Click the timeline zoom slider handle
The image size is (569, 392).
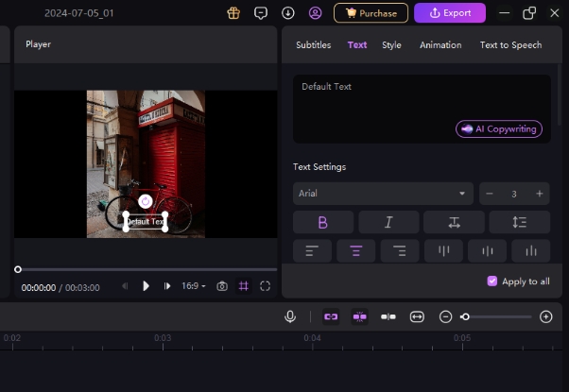pos(465,317)
